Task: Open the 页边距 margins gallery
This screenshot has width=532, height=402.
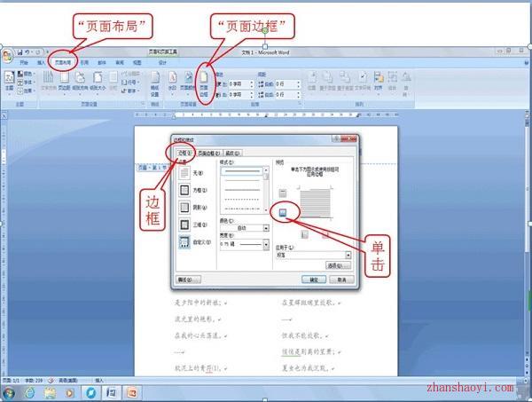Action: pyautogui.click(x=64, y=82)
